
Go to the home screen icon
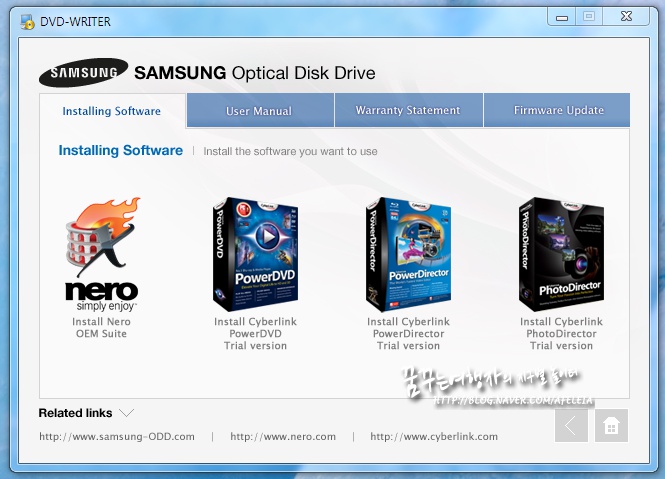pyautogui.click(x=611, y=426)
